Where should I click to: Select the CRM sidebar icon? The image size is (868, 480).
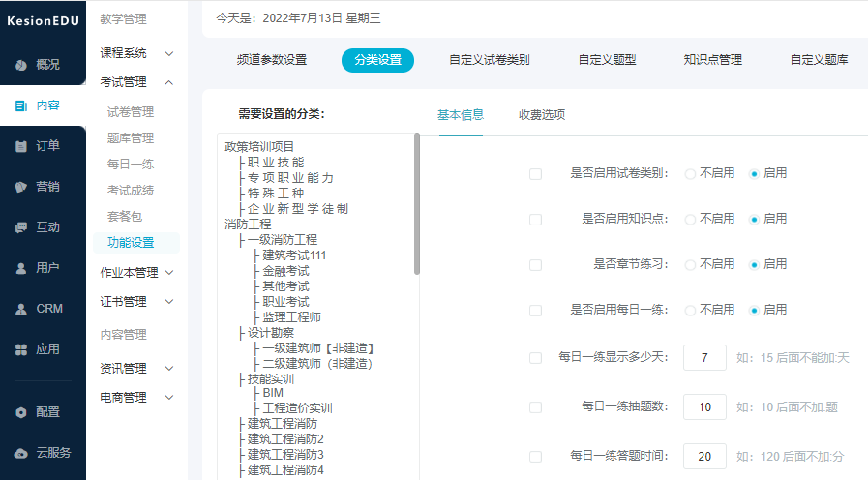[21, 309]
